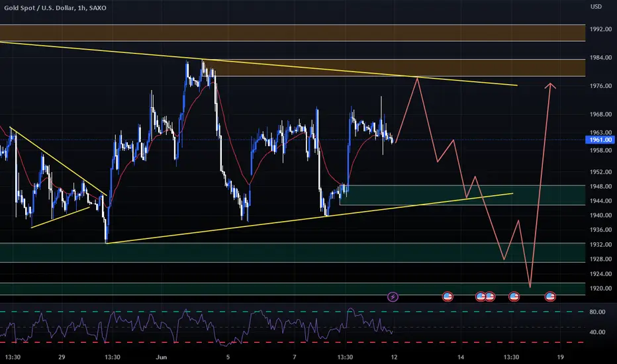Click the 5 date label on the time axis
Viewport: 617px width, 364px height.
click(x=228, y=357)
